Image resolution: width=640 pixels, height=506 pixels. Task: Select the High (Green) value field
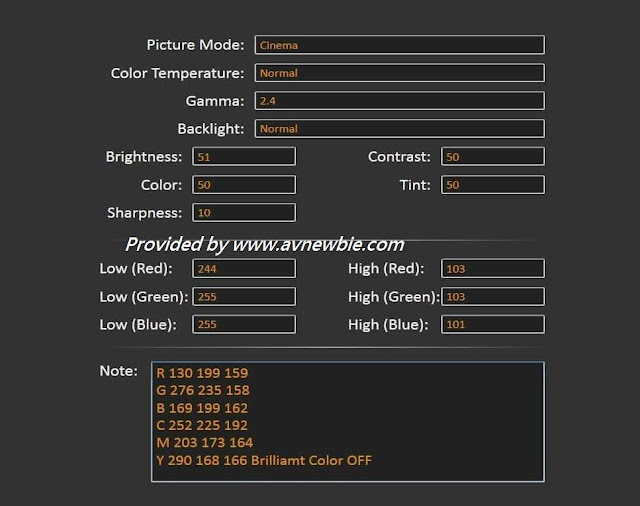[x=493, y=297]
